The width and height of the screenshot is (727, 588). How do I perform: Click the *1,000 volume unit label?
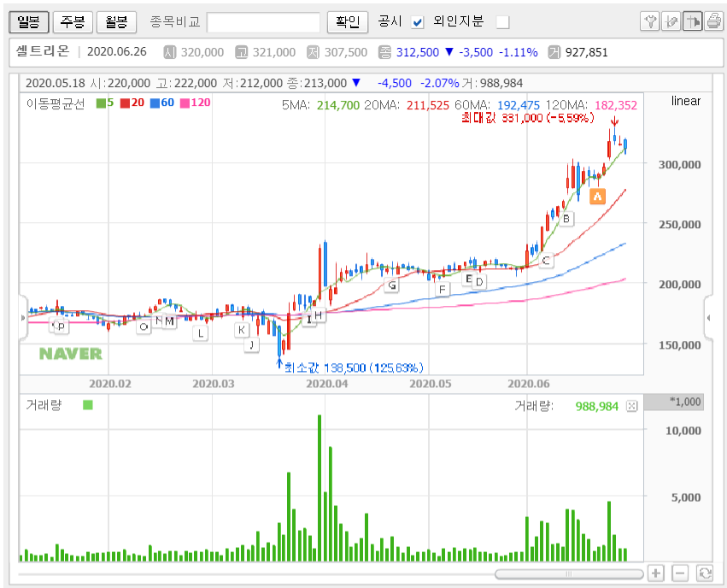(x=685, y=402)
